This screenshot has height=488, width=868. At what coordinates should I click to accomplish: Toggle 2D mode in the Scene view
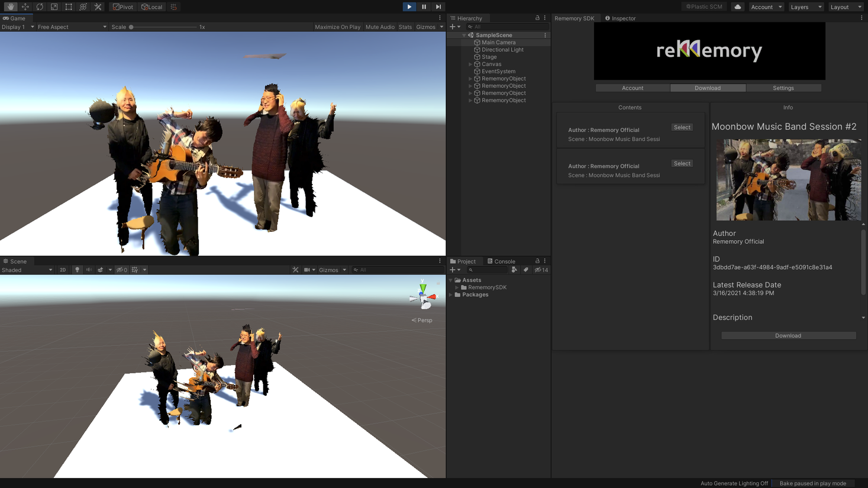63,269
